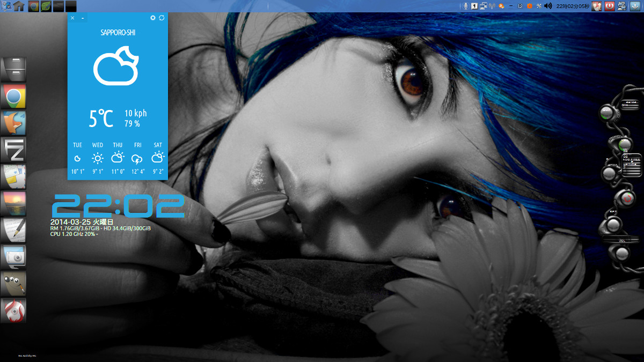Select the WED forecast day
The image size is (644, 362).
tap(98, 158)
